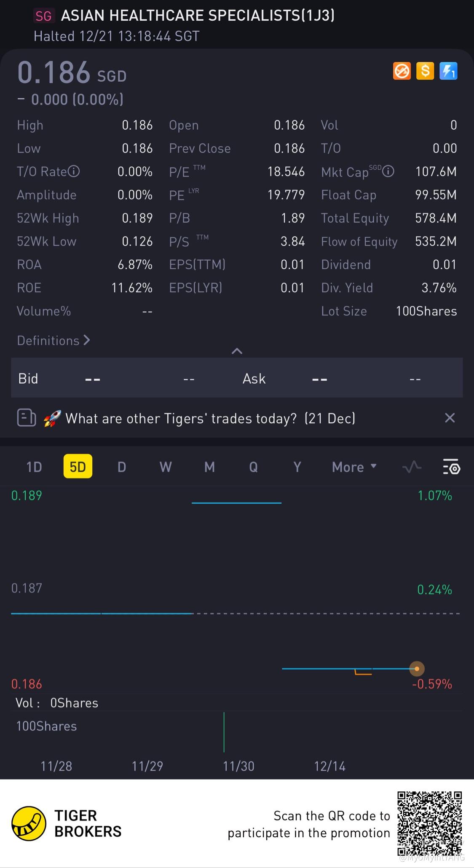
Task: Tap the info icon beside Mkt Cap
Action: 388,171
